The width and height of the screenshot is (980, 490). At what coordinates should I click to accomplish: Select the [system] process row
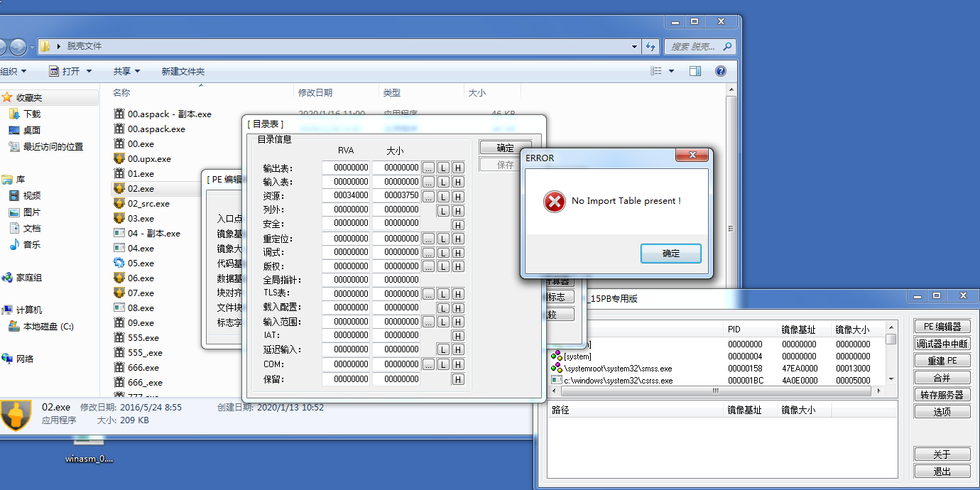coord(716,356)
